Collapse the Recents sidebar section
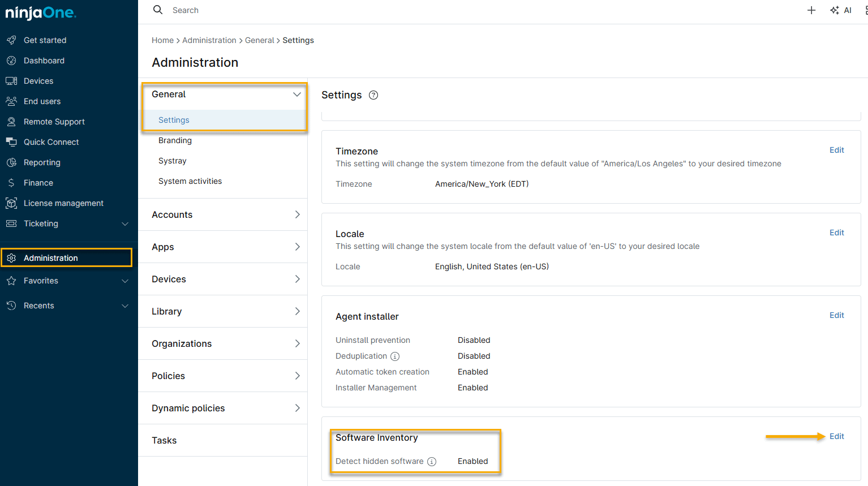The width and height of the screenshot is (868, 486). [x=124, y=306]
